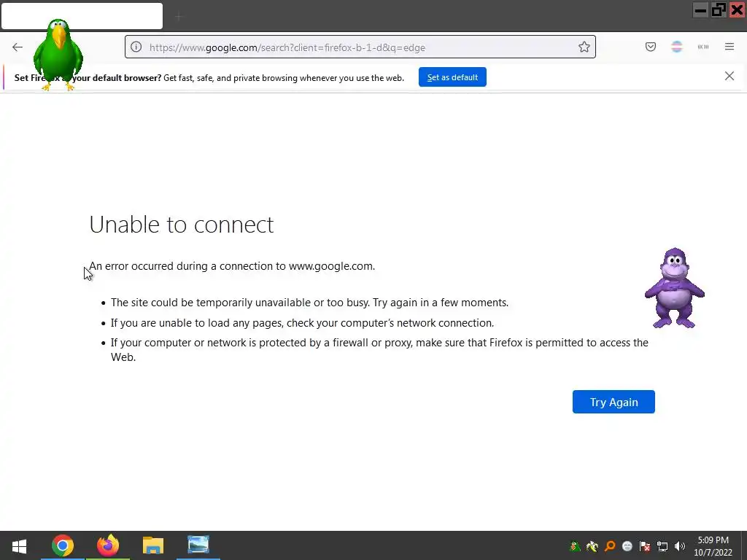Click the purple BonziBuddy gorilla character
The height and width of the screenshot is (560, 747).
[x=674, y=288]
